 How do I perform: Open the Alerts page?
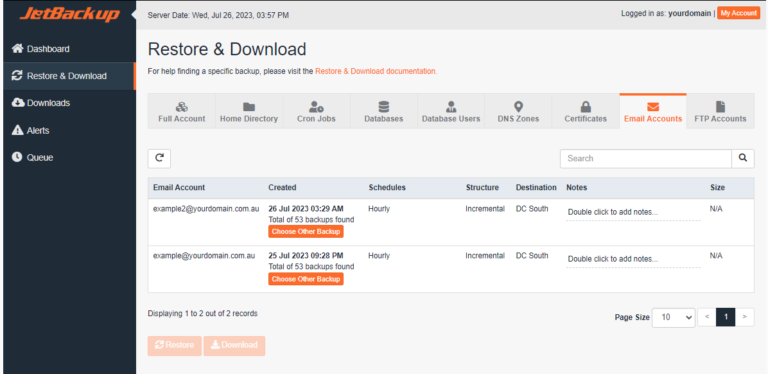tap(69, 131)
